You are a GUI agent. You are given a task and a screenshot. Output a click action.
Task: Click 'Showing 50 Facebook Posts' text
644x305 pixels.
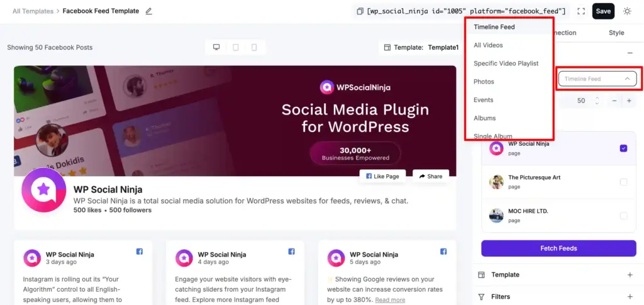tap(50, 47)
